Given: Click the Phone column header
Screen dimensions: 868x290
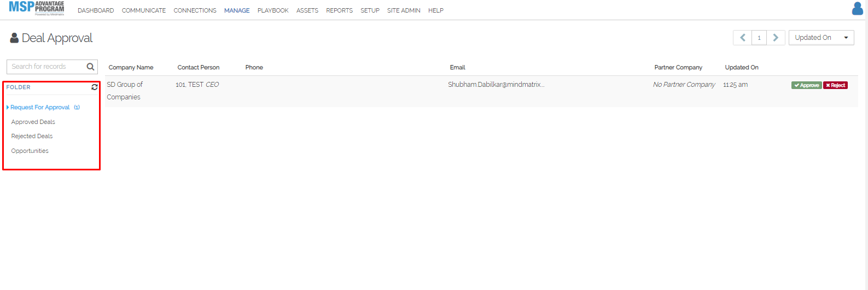Looking at the screenshot, I should pyautogui.click(x=254, y=68).
